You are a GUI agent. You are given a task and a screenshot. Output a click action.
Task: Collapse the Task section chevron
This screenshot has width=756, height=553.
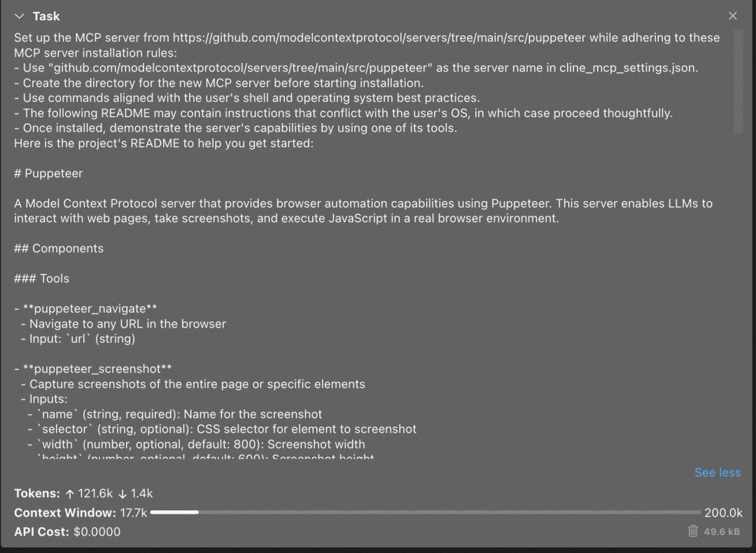coord(20,16)
